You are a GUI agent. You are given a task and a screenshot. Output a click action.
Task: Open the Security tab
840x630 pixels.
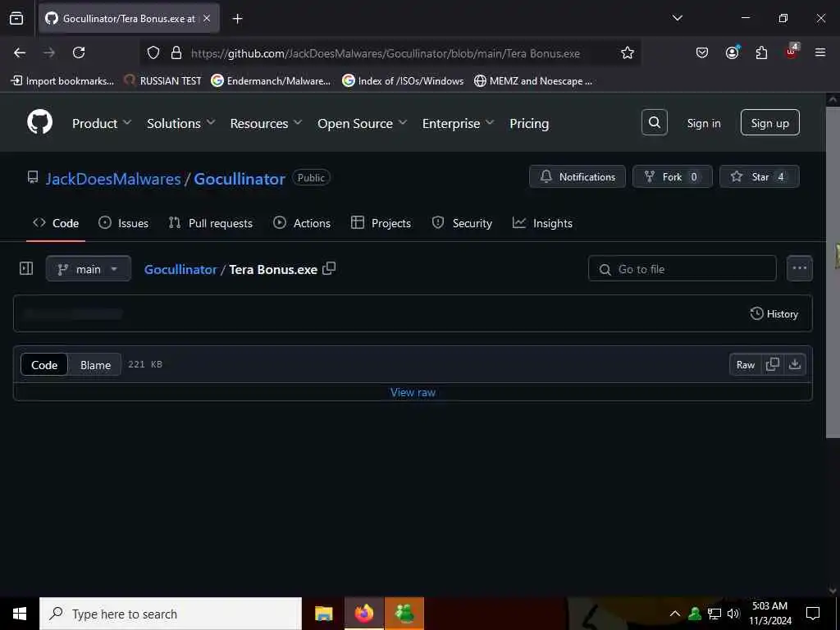point(462,223)
